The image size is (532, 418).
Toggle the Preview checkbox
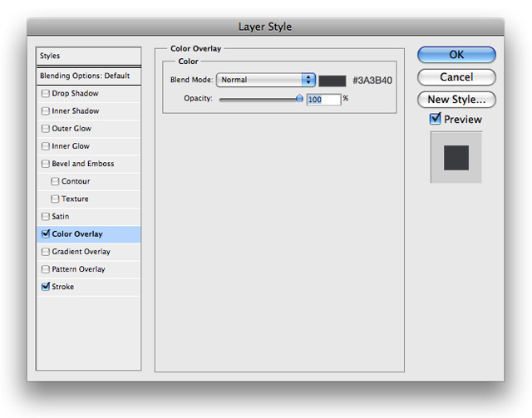pyautogui.click(x=435, y=119)
